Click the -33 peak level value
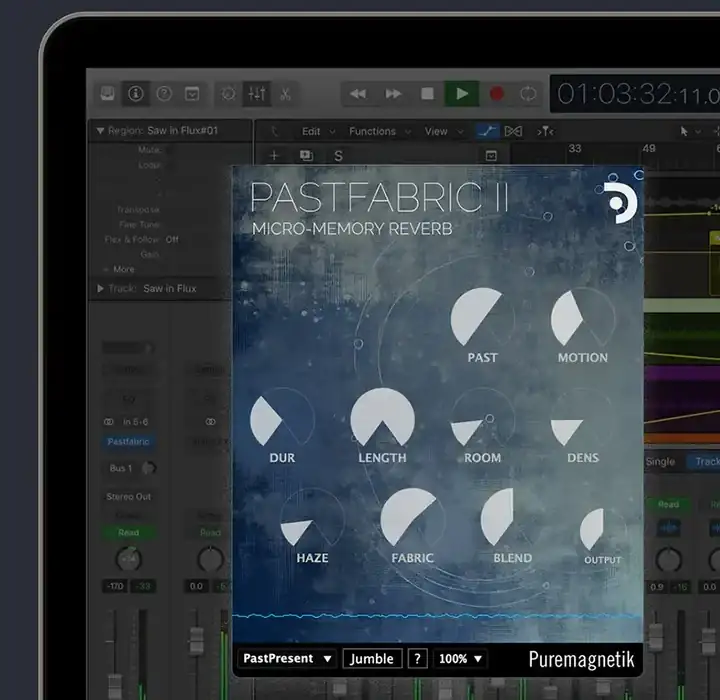The image size is (720, 700). point(143,586)
